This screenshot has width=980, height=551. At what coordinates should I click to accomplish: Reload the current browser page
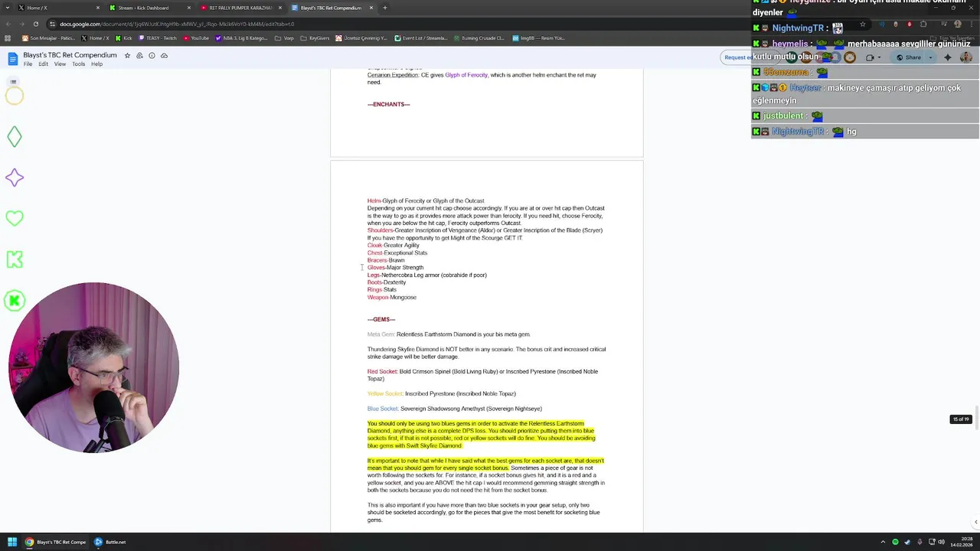(36, 24)
